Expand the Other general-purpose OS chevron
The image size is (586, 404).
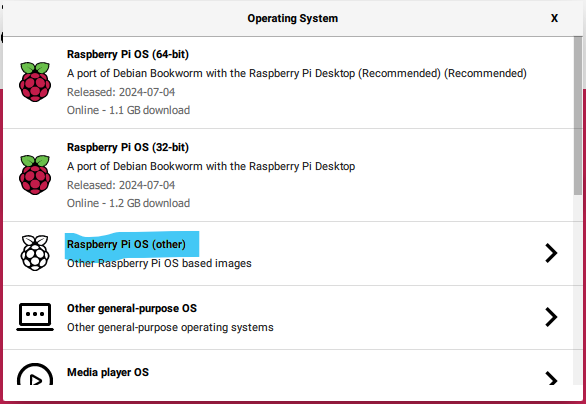(x=551, y=317)
